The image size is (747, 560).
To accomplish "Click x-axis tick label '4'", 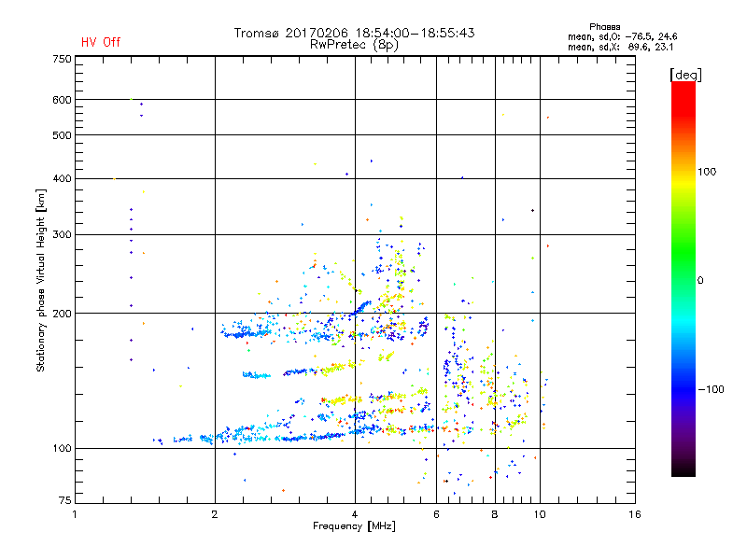I will pyautogui.click(x=355, y=514).
